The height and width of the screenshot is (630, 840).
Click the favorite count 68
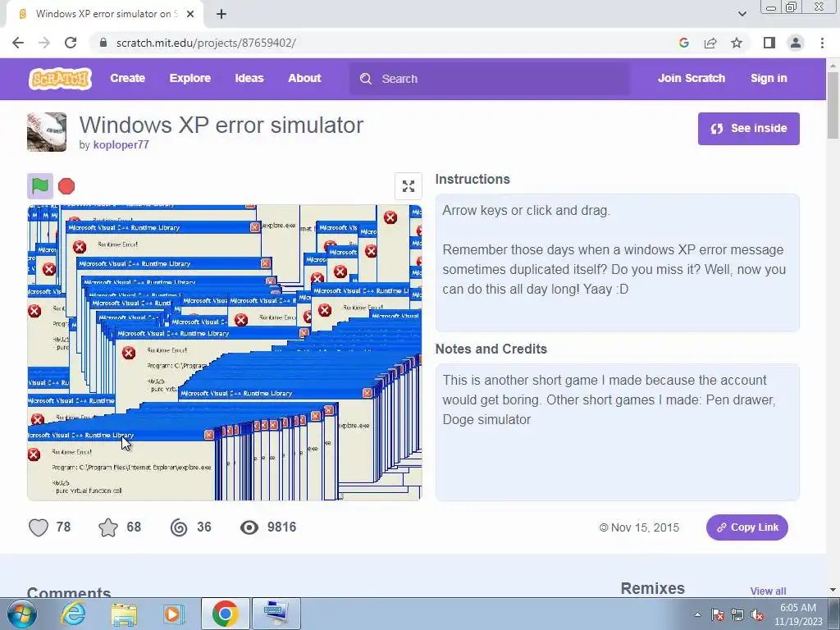coord(134,527)
